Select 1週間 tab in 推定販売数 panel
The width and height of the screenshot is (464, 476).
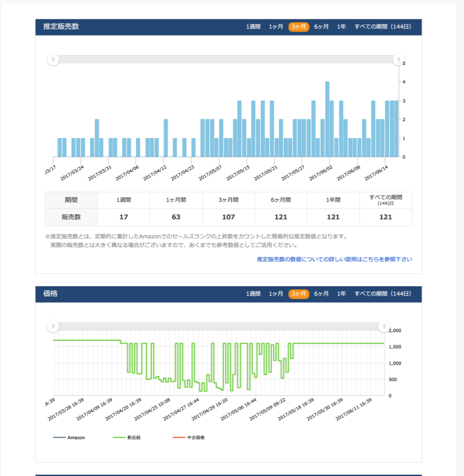[x=253, y=27]
